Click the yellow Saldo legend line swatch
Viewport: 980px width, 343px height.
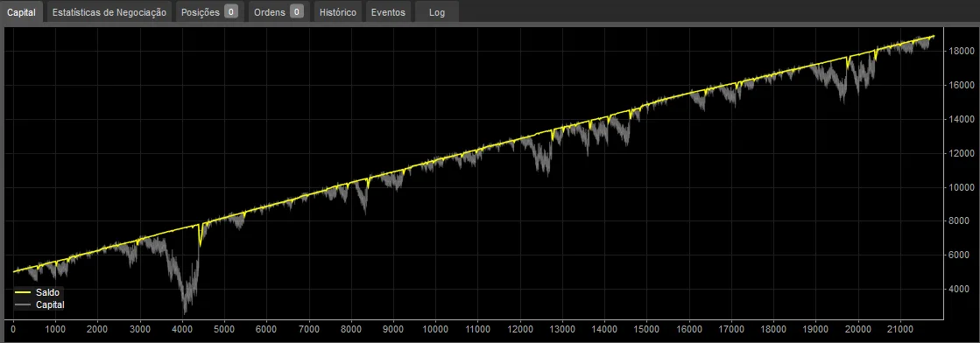click(x=23, y=291)
